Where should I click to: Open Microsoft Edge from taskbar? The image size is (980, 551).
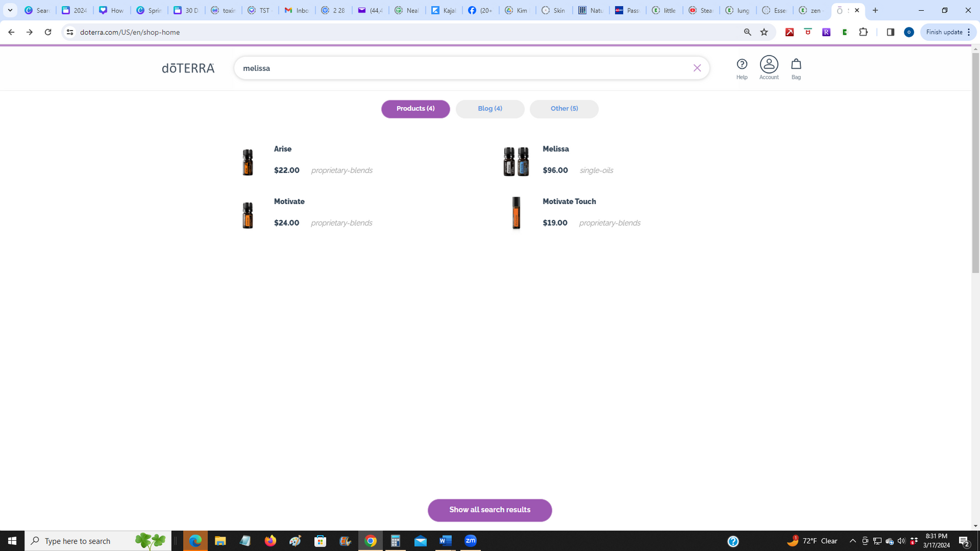pyautogui.click(x=195, y=541)
